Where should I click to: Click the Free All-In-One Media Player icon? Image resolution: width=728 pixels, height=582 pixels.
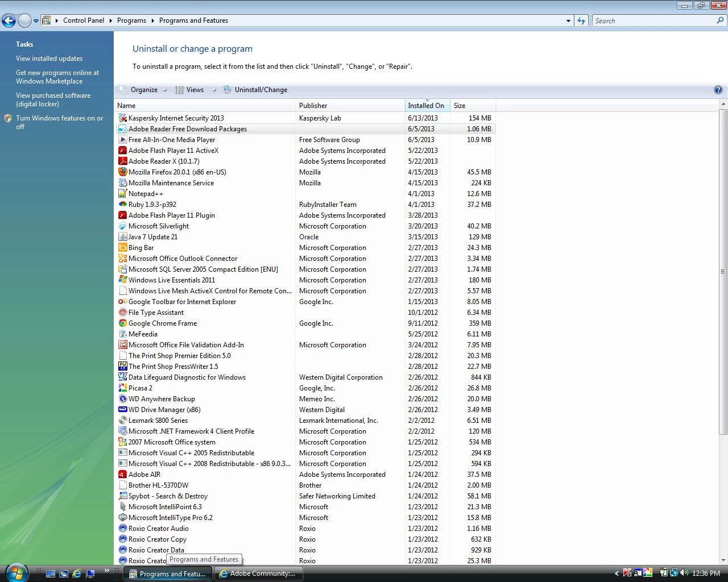tap(122, 140)
